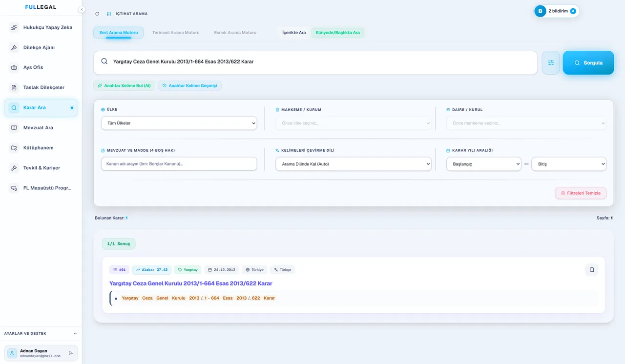Viewport: 625px width, 364px height.
Task: Click the Sayfa: 1 page indicator
Action: point(604,218)
